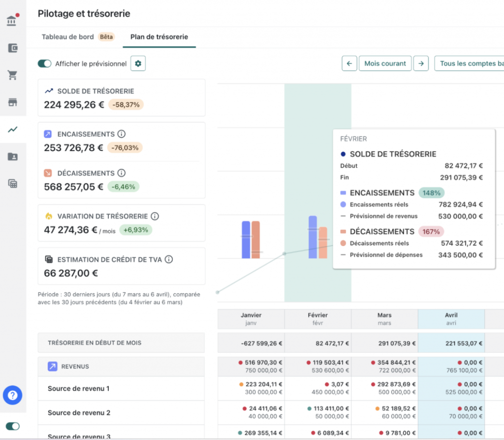
Task: Go to previous month with left arrow
Action: pyautogui.click(x=349, y=63)
